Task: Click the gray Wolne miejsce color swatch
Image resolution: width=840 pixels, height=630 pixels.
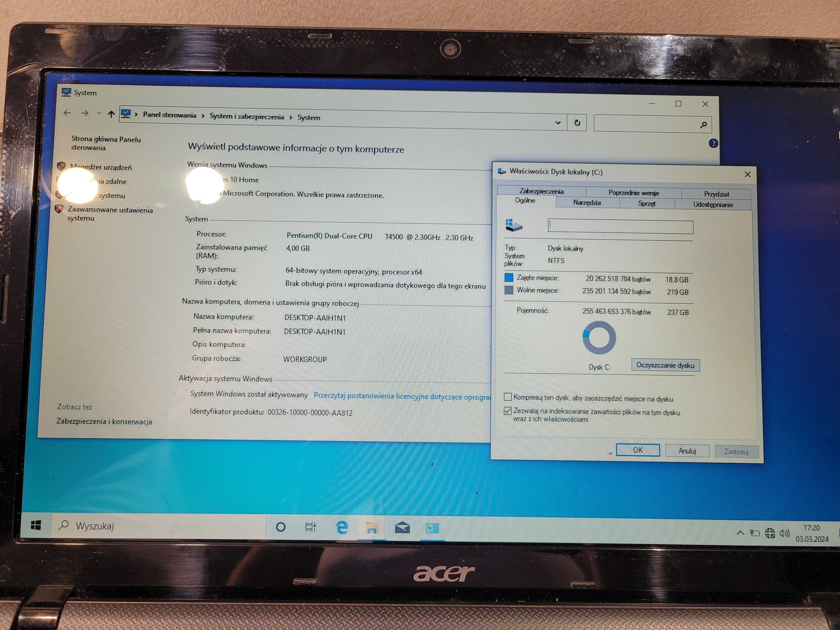Action: point(509,290)
